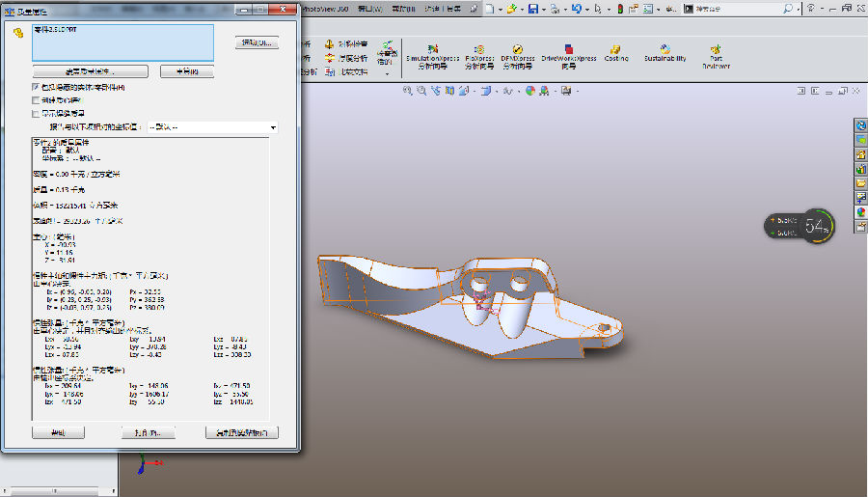Uncheck include hidden bodies/components checkbox

tap(36, 87)
